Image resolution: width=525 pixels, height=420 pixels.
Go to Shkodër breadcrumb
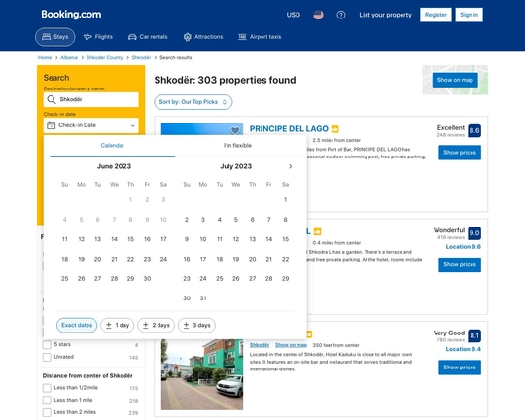pyautogui.click(x=141, y=58)
